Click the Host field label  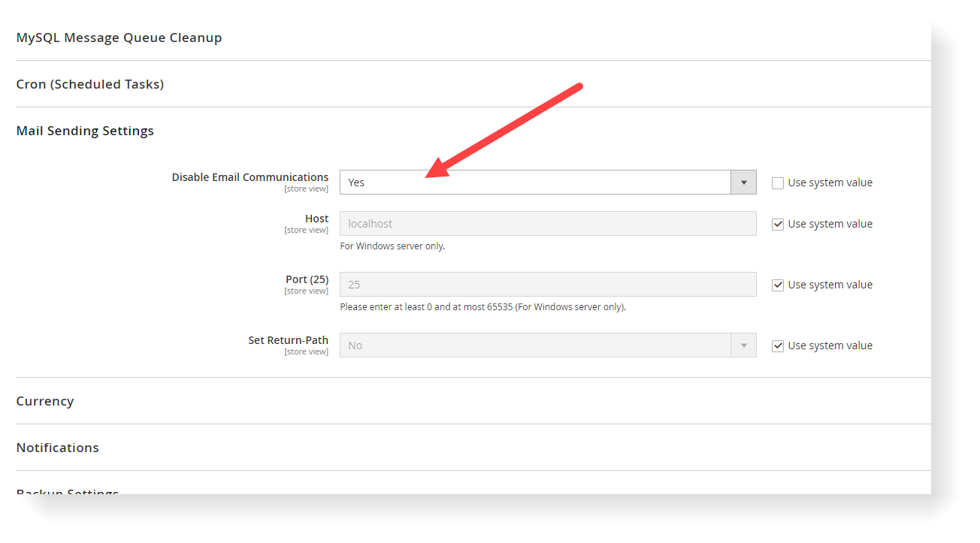[316, 218]
